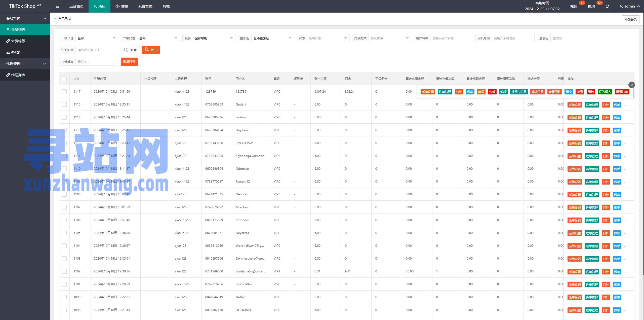The width and height of the screenshot is (644, 320).
Task: Switch to the 交易 top tab
Action: click(x=122, y=6)
